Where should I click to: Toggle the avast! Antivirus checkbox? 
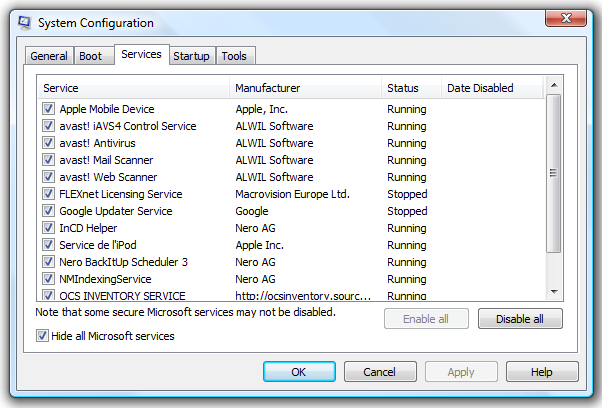tap(48, 143)
